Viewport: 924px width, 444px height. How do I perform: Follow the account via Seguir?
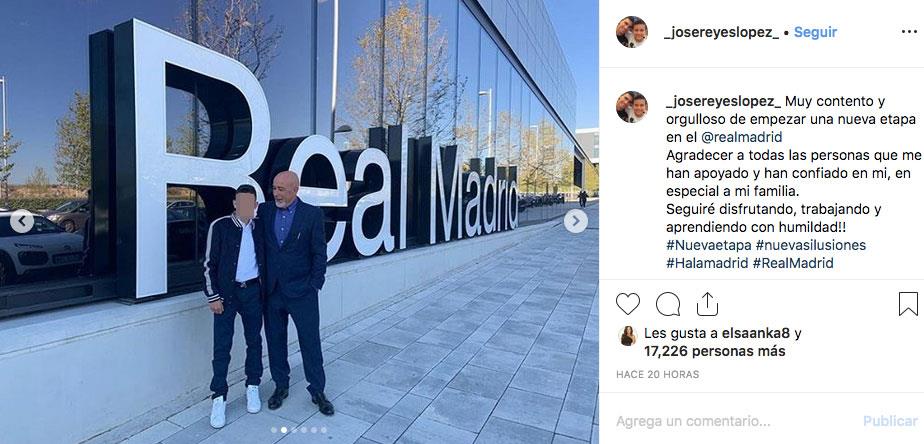point(815,32)
